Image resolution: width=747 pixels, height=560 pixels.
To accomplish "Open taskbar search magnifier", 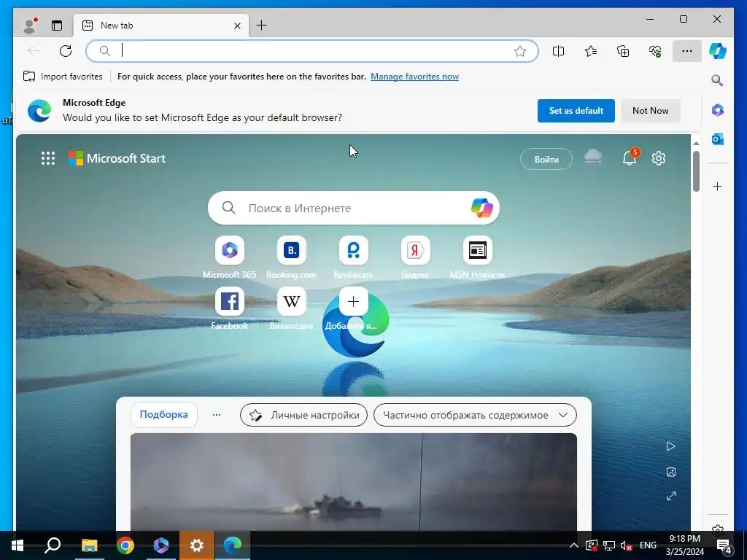I will click(x=53, y=545).
